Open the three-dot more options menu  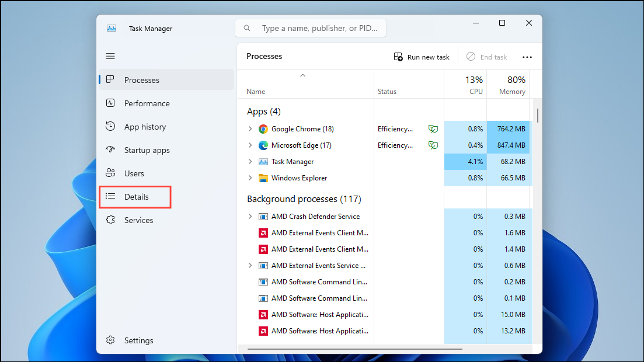click(527, 57)
